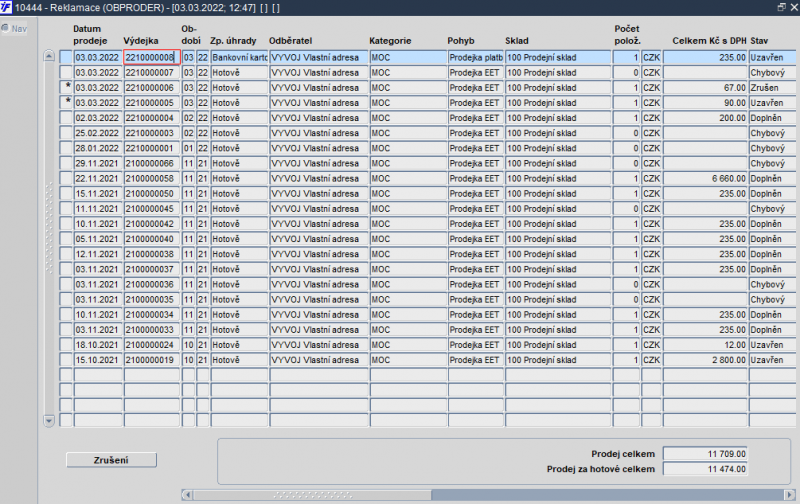Select the horizontal scrollbar thumb
Viewport: 800px width, 504px height.
point(312,494)
